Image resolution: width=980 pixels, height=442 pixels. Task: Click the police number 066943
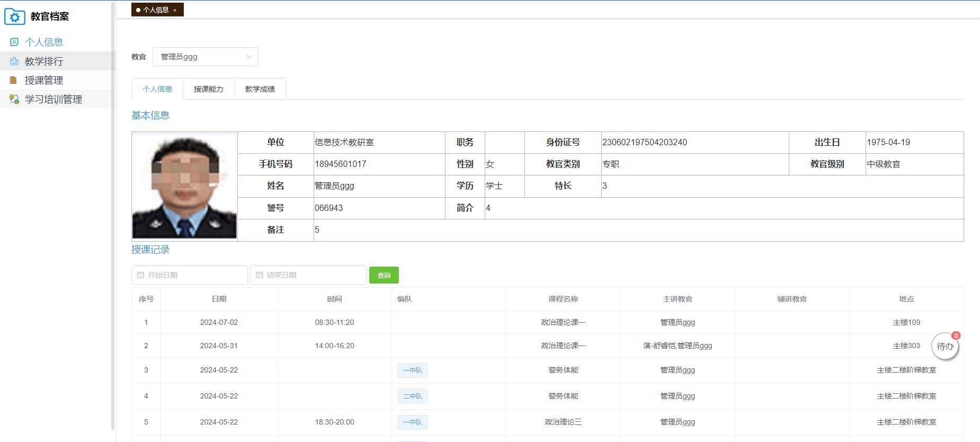click(x=329, y=208)
